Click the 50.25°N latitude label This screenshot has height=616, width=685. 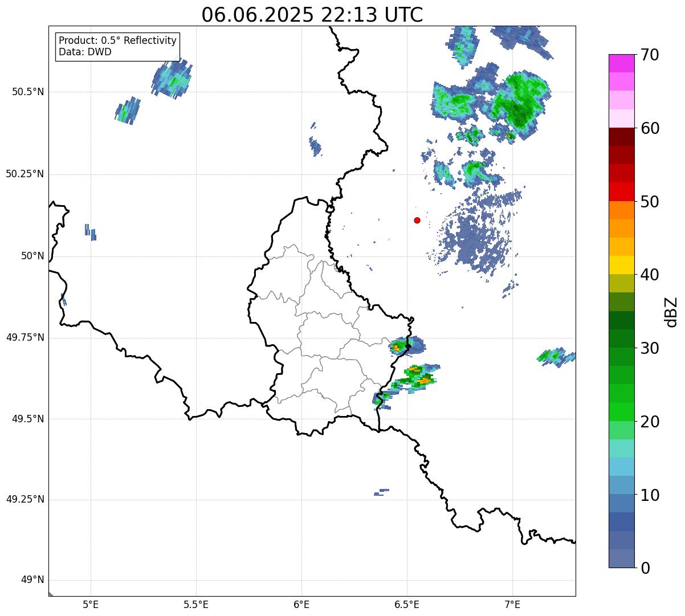pos(25,174)
